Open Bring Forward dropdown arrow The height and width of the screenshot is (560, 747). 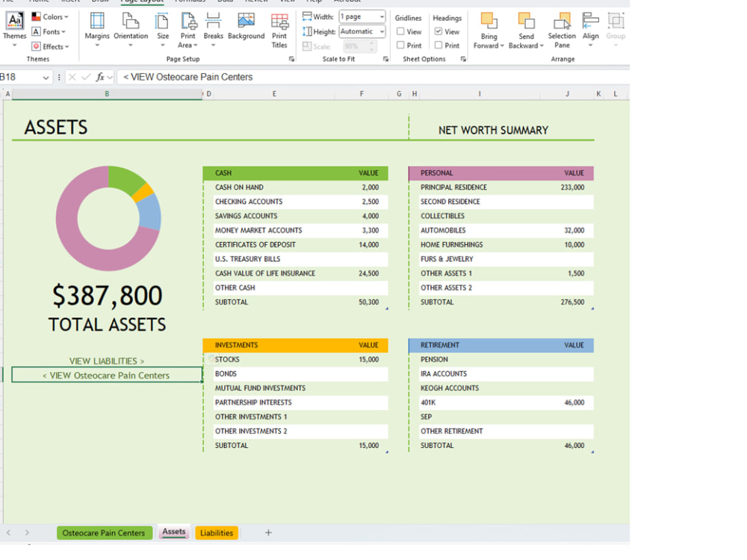[x=502, y=46]
